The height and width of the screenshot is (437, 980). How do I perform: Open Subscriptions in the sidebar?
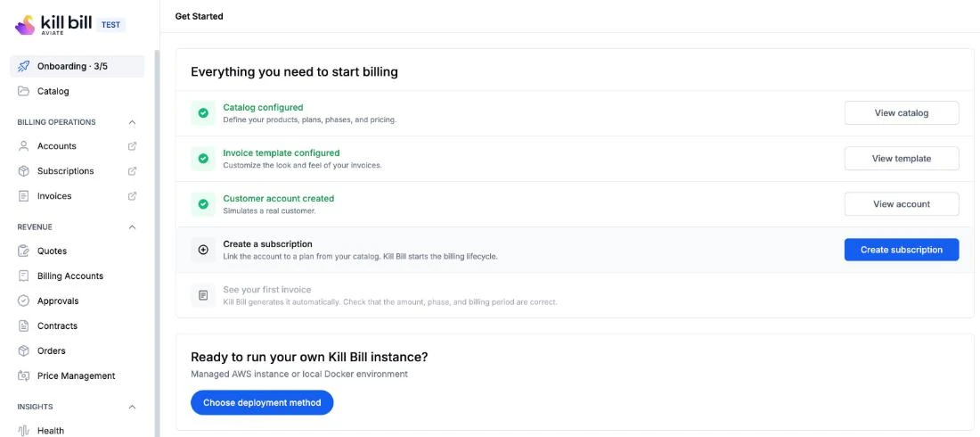click(77, 171)
